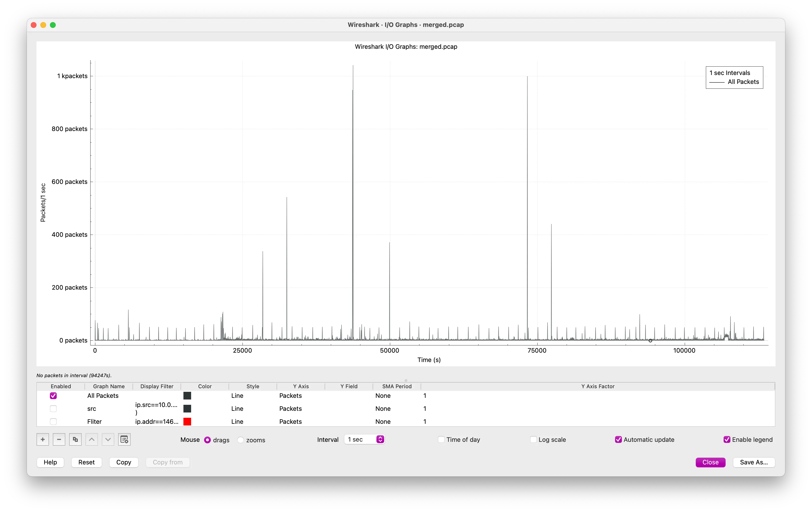Click the yellow minimize window button
This screenshot has height=512, width=812.
coord(43,25)
